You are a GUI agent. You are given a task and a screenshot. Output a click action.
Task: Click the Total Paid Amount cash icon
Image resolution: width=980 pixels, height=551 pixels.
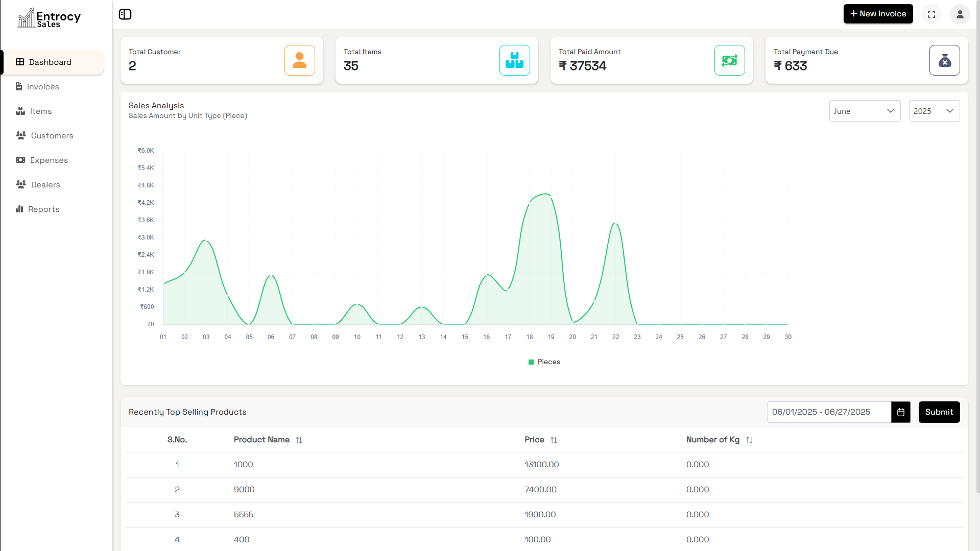pos(729,60)
